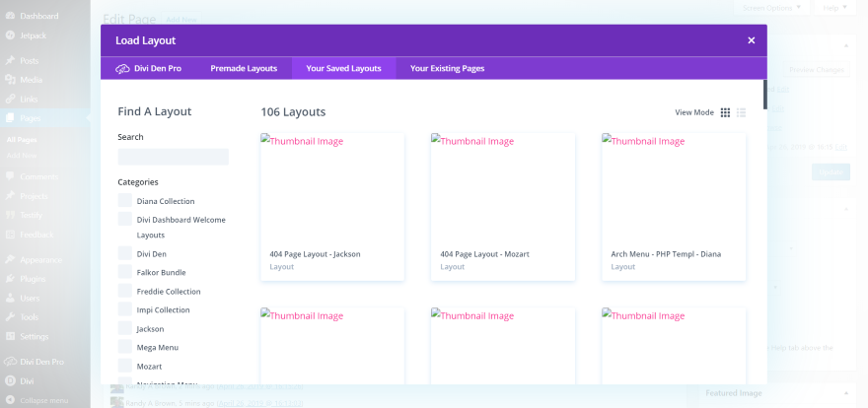Click the '404 Page Layout - Jackson' title
The width and height of the screenshot is (868, 408).
click(x=315, y=254)
